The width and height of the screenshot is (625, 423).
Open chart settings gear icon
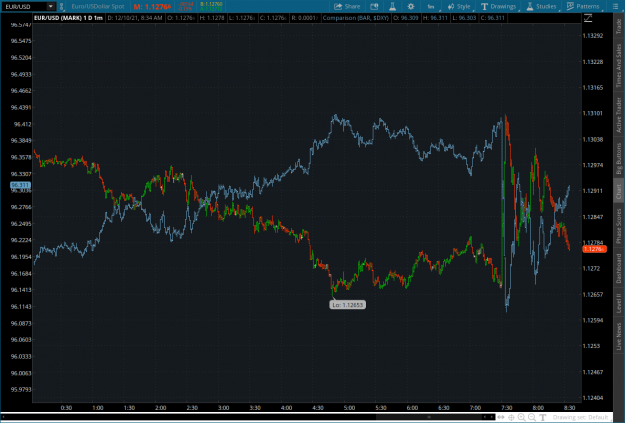coord(411,6)
